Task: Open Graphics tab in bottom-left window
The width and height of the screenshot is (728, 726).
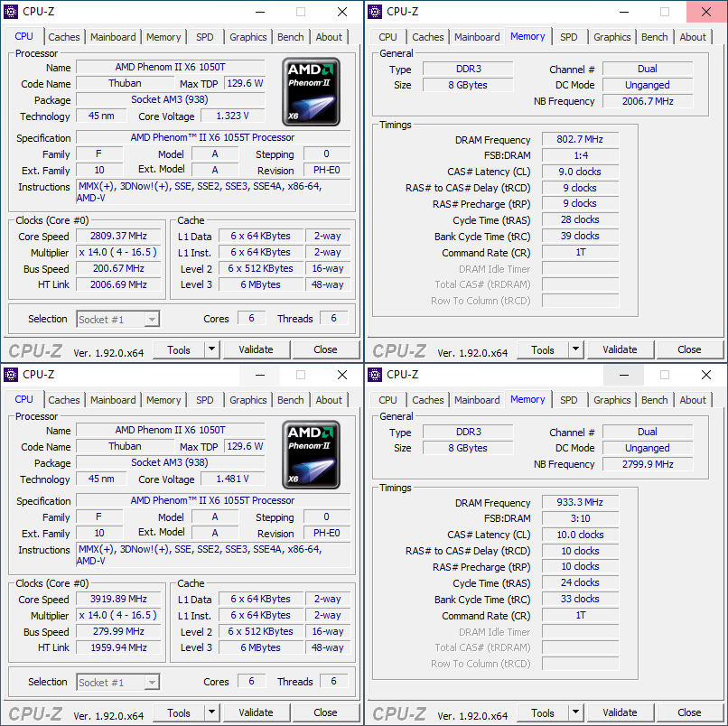Action: coord(247,400)
